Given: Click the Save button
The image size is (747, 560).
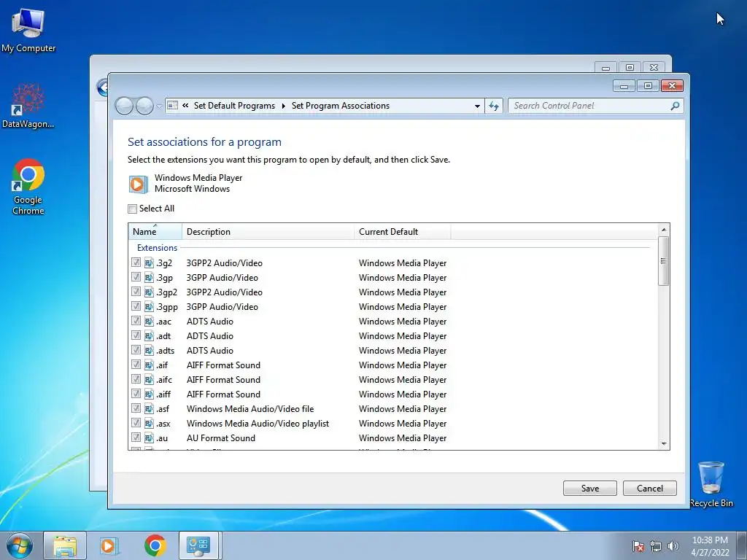Looking at the screenshot, I should point(589,488).
